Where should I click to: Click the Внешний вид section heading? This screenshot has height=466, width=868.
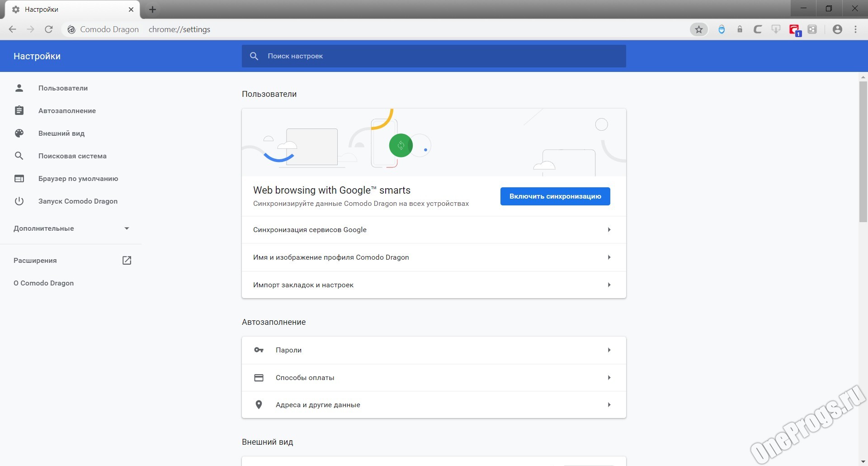coord(267,442)
